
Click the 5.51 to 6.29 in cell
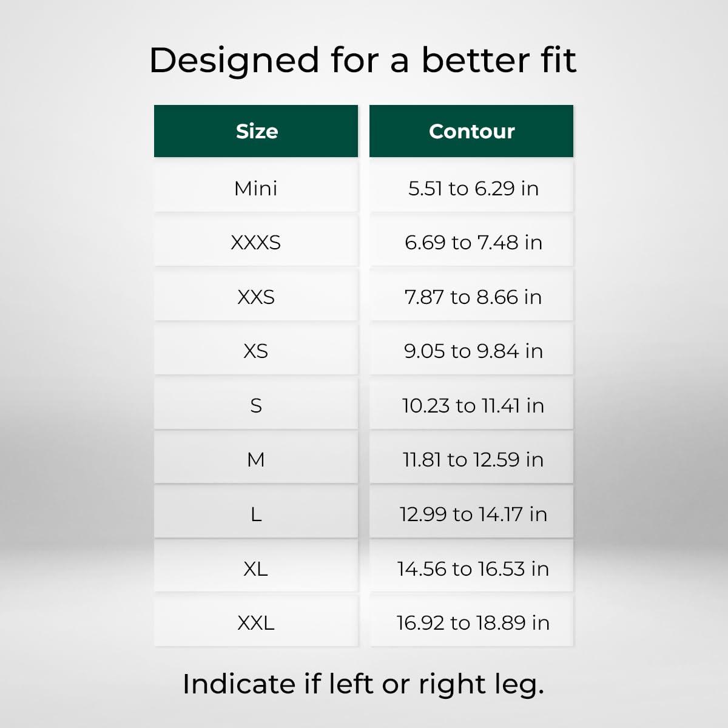coord(473,188)
